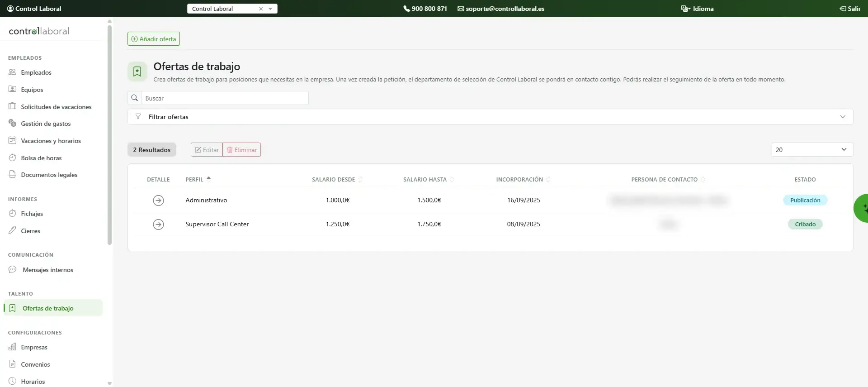Click the Empleados people icon in sidebar

pos(12,72)
